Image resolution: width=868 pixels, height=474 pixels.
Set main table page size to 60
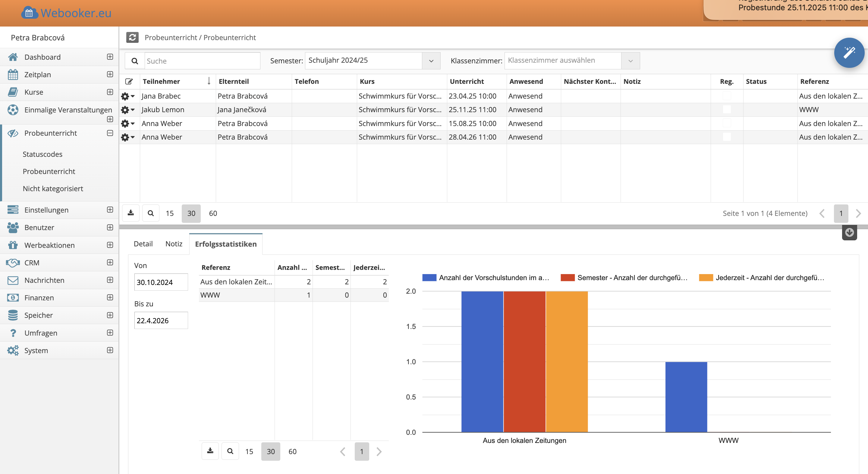pos(213,213)
